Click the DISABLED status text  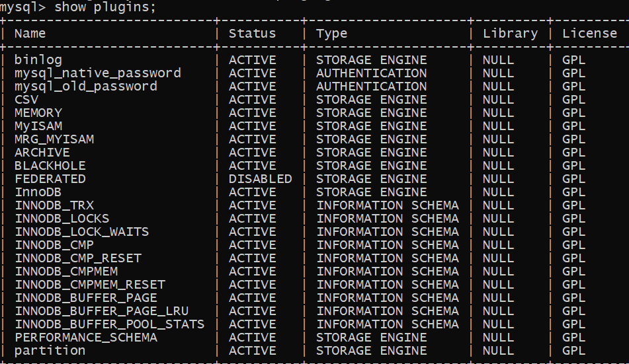[260, 179]
